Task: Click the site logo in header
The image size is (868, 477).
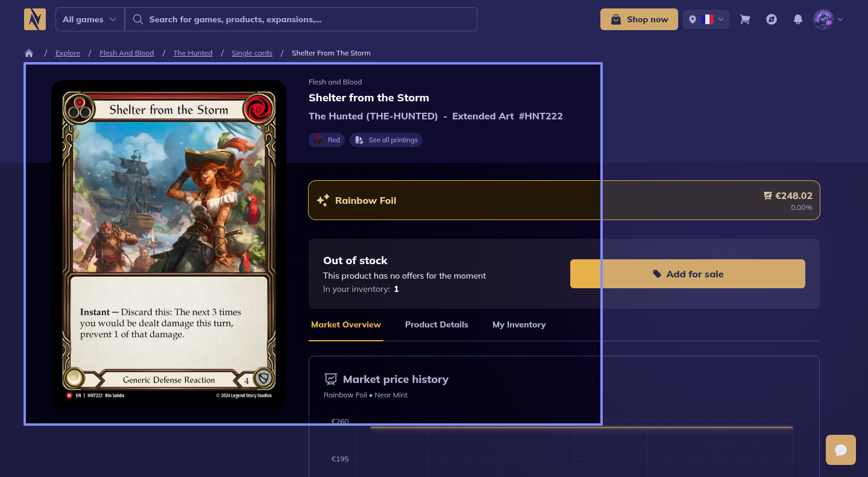Action: click(35, 19)
